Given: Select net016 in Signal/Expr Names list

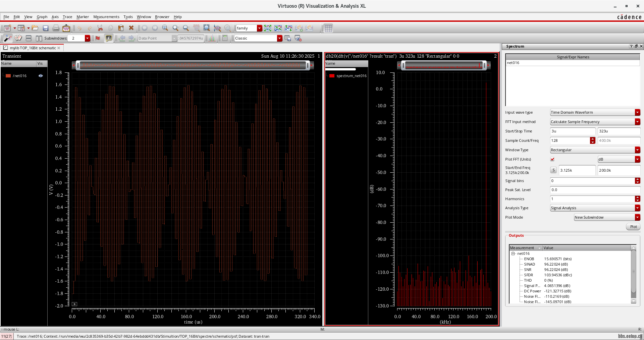Looking at the screenshot, I should pos(572,63).
